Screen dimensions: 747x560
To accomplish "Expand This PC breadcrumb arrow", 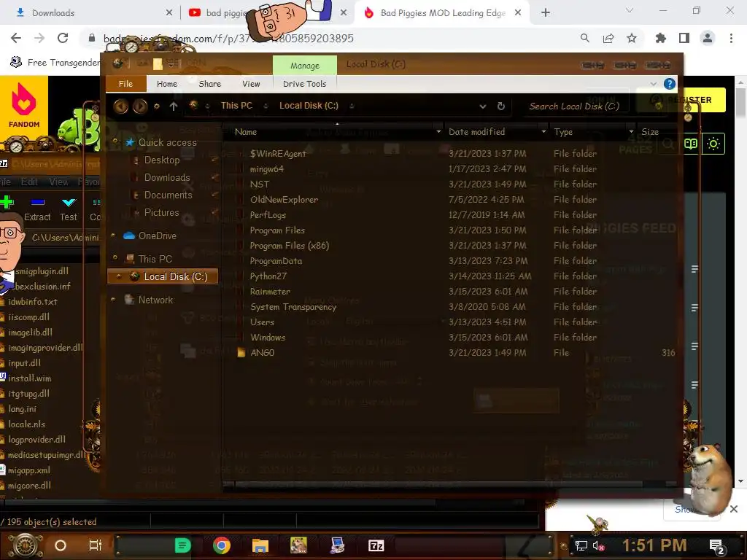I will click(x=266, y=106).
